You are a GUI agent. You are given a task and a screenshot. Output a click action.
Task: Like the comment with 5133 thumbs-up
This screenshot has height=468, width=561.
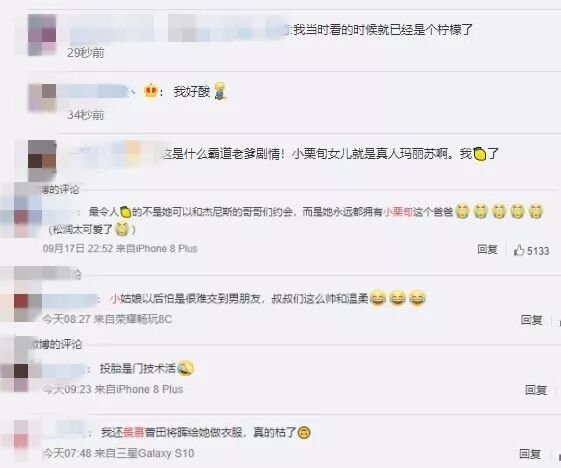[531, 250]
